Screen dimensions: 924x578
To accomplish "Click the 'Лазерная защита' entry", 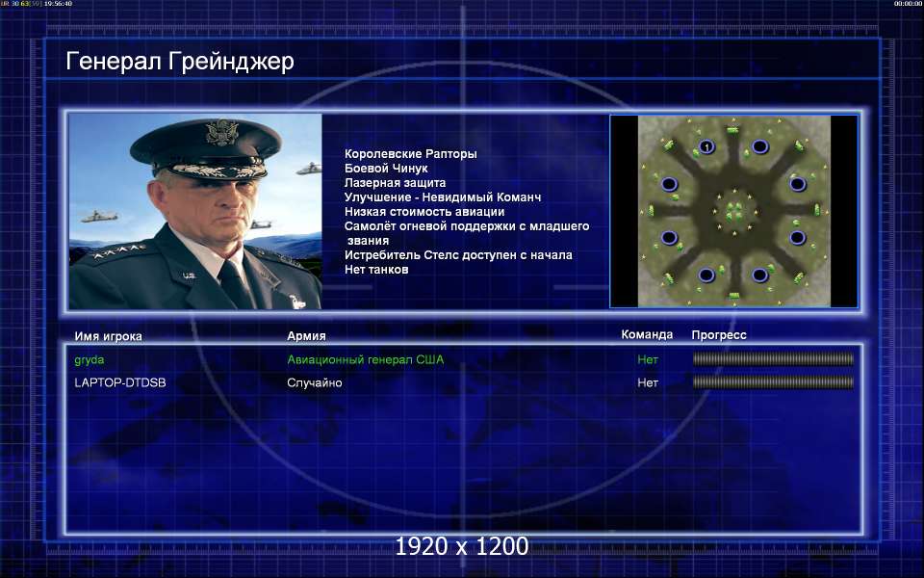I will coord(395,183).
